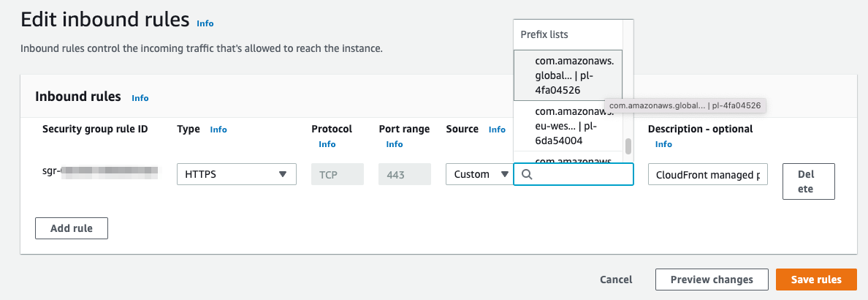
Task: Click the Save rules button
Action: click(x=816, y=280)
